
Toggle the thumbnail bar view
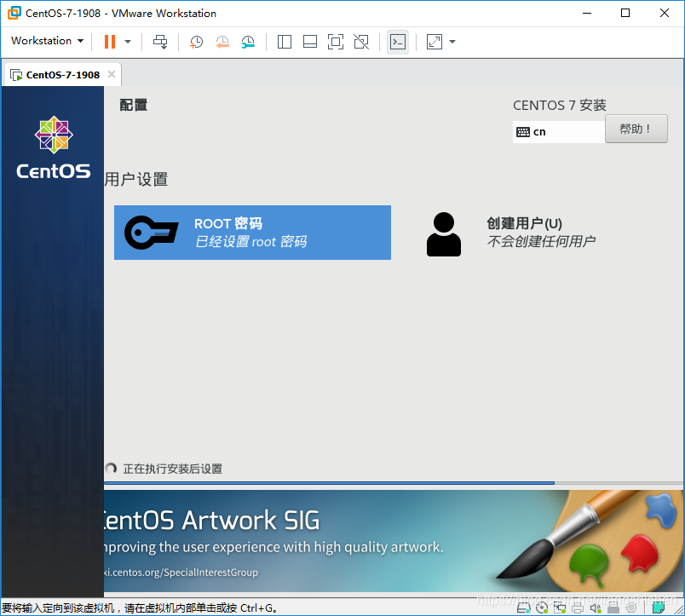coord(310,41)
